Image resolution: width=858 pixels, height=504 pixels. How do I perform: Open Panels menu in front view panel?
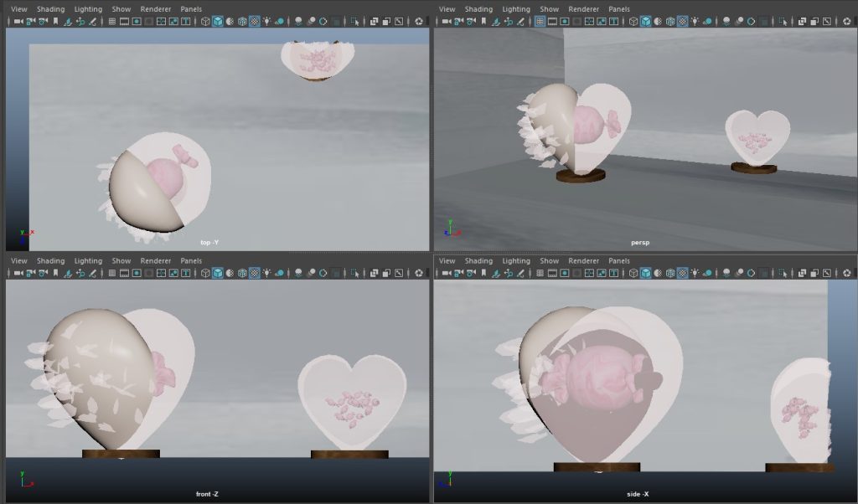(x=191, y=261)
